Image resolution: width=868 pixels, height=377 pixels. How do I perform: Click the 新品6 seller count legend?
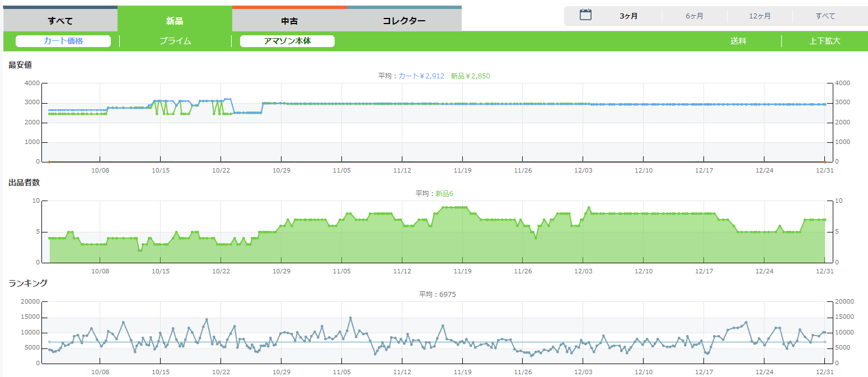click(444, 193)
